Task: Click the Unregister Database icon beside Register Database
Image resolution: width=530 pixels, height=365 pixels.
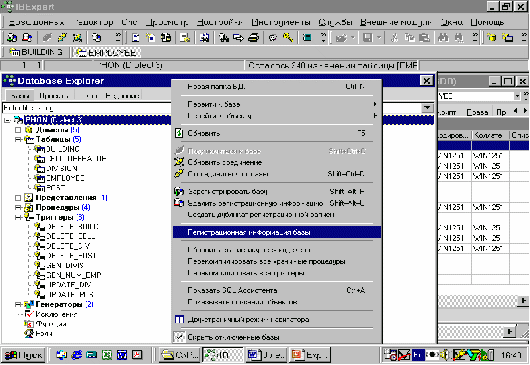Action: (27, 38)
